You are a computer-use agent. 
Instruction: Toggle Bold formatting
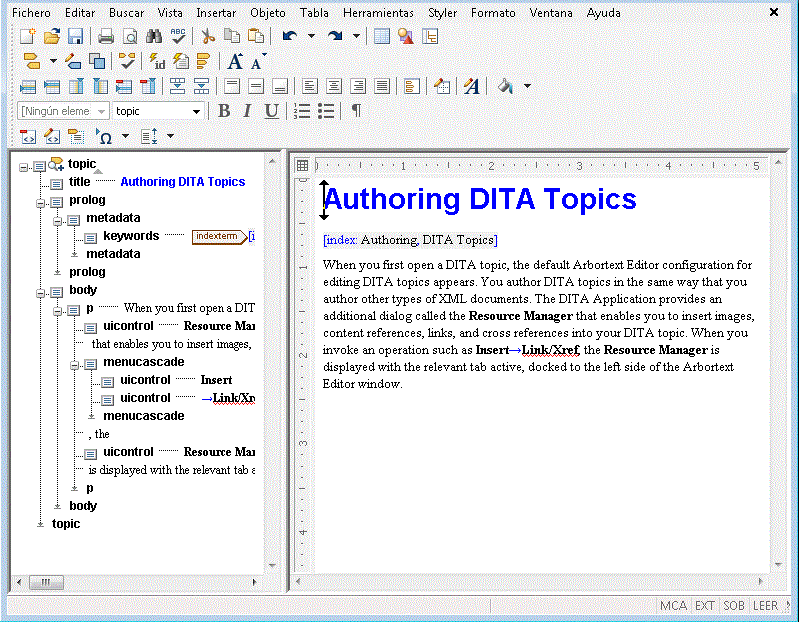(x=224, y=111)
